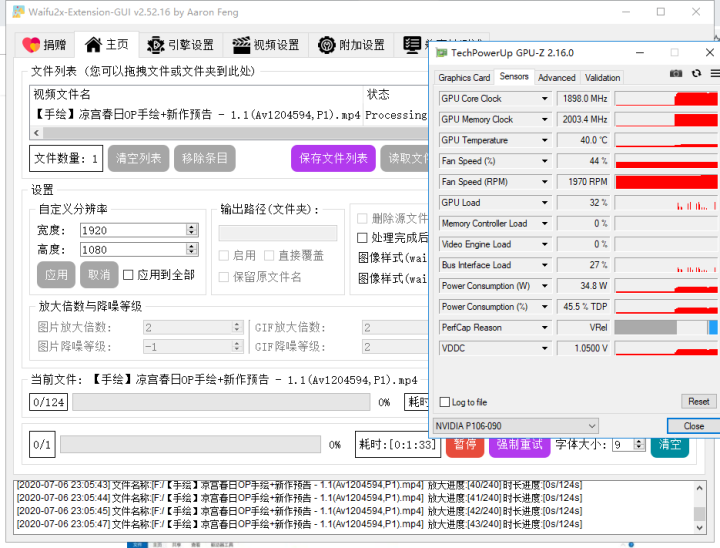Click 取消 cancel resolution button
The image size is (720, 548).
pos(99,275)
